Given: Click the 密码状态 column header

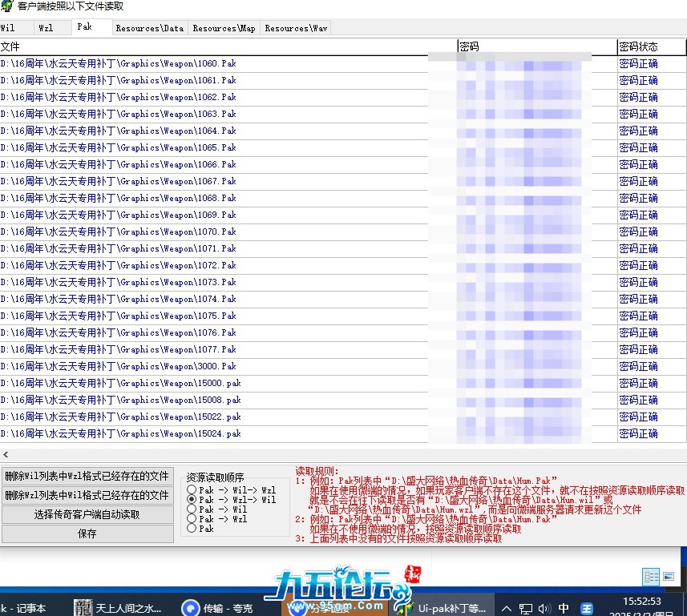Looking at the screenshot, I should (x=652, y=46).
